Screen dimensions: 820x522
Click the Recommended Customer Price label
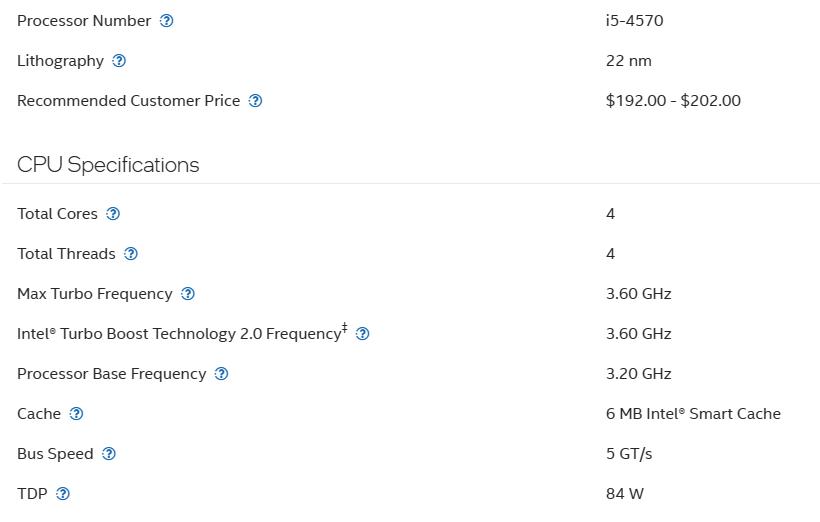128,101
